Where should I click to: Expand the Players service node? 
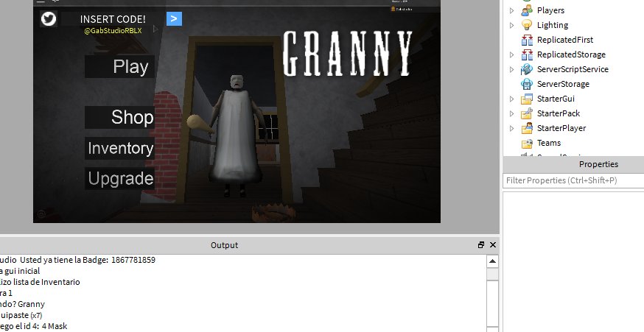point(512,10)
